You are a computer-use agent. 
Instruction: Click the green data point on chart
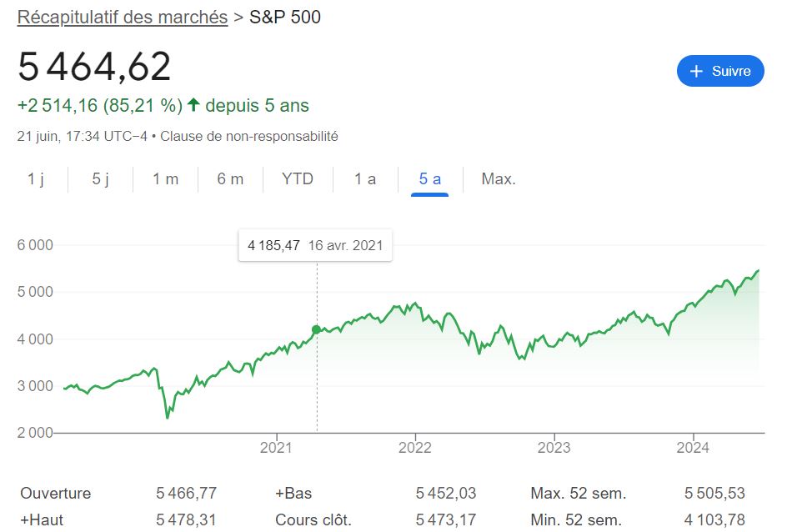click(317, 330)
